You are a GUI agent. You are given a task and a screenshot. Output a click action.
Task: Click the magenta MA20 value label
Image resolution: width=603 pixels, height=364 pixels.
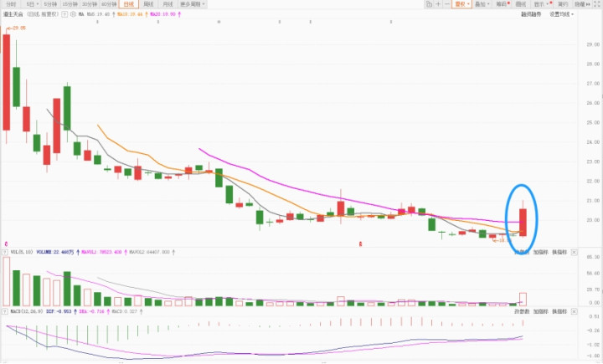163,14
